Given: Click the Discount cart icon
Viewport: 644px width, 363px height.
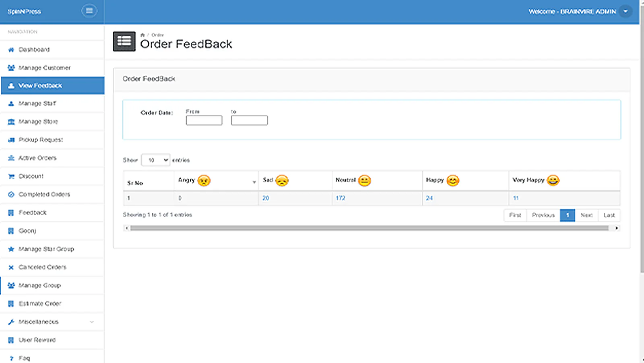Looking at the screenshot, I should point(11,176).
